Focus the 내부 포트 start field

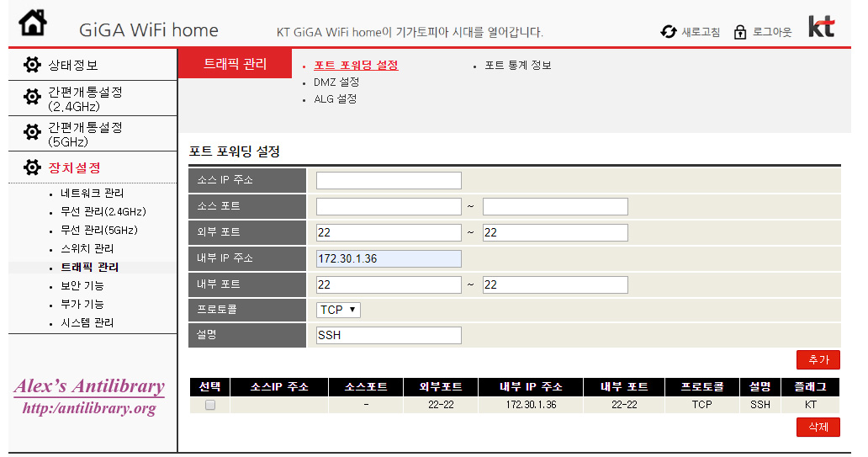[389, 284]
